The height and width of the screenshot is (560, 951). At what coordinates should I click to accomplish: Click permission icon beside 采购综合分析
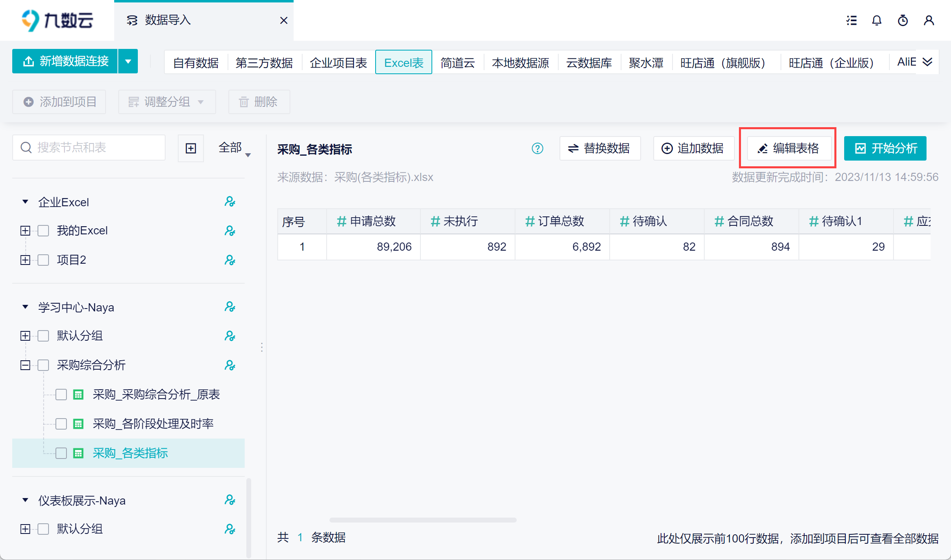(230, 365)
